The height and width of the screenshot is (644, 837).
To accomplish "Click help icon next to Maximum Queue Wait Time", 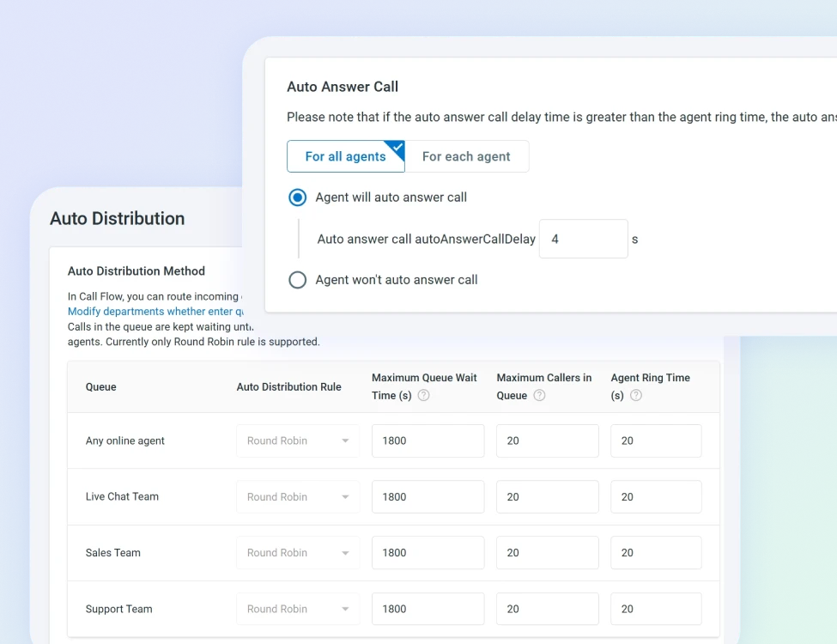I will tap(423, 396).
